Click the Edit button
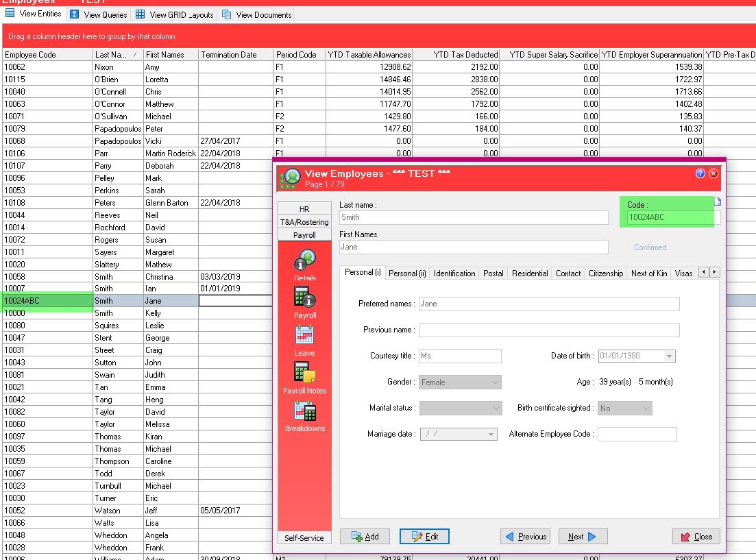 point(424,537)
